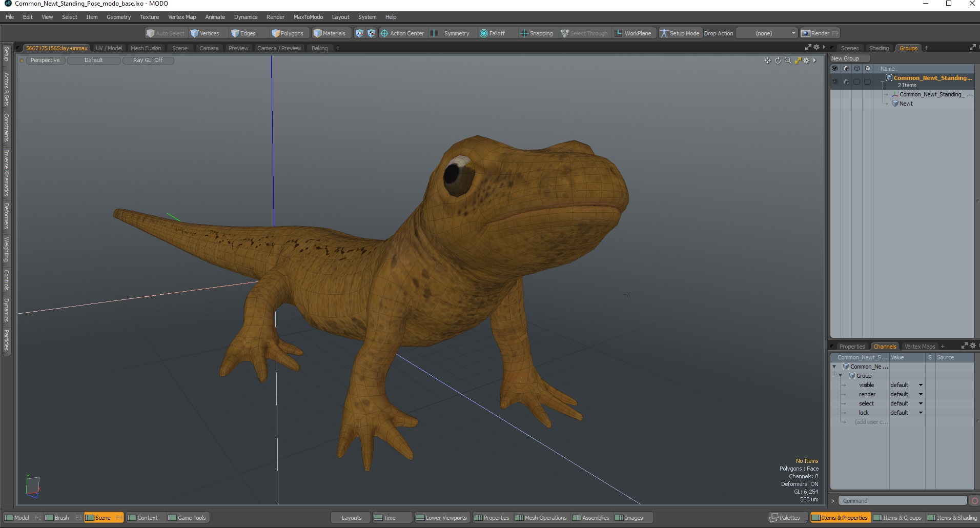Select Polygons selection mode
The image size is (980, 528).
click(288, 33)
